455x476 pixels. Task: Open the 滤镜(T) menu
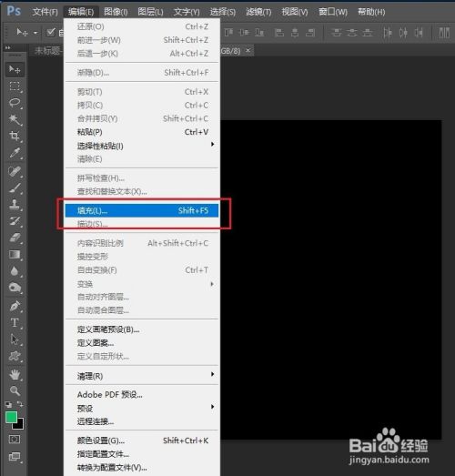(258, 12)
